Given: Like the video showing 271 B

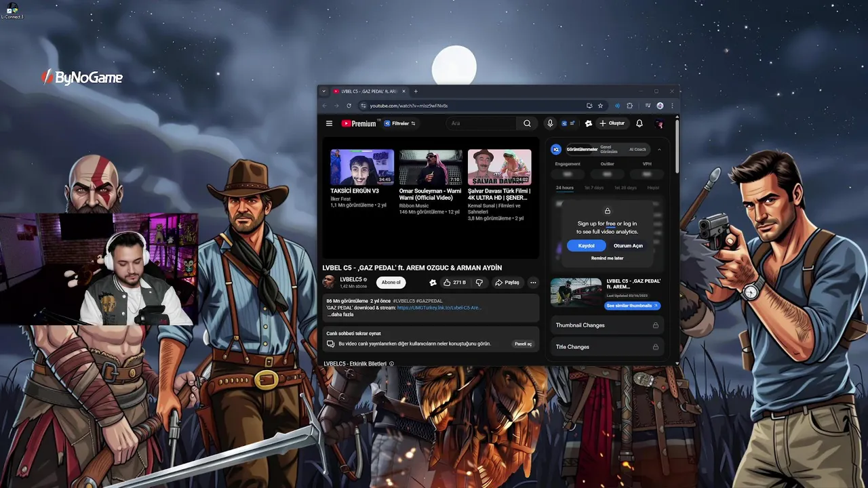Looking at the screenshot, I should 455,283.
